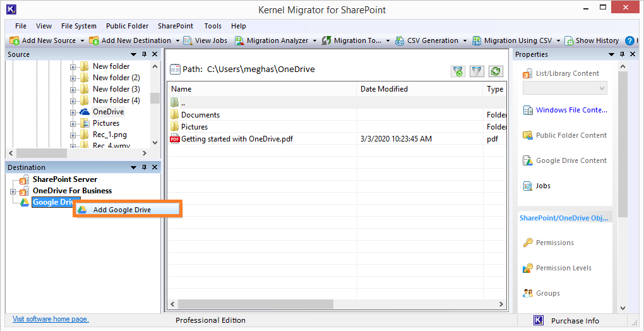The image size is (644, 331).
Task: Pin the Properties panel
Action: pos(623,54)
